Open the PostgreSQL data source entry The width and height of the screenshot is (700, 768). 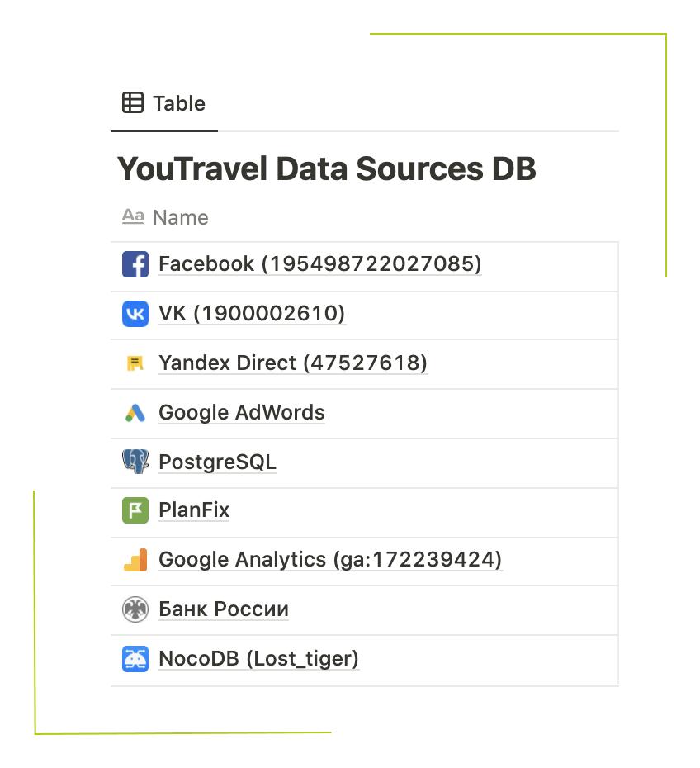point(217,462)
